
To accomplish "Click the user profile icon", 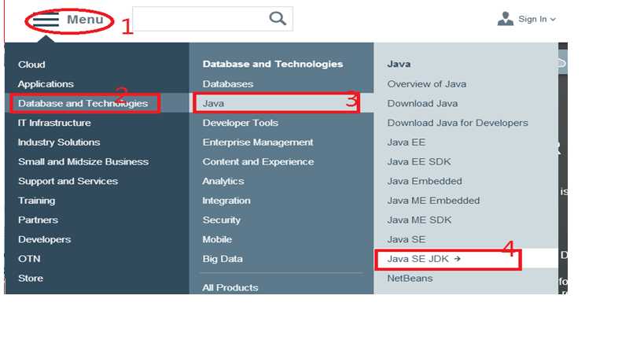I will click(505, 19).
